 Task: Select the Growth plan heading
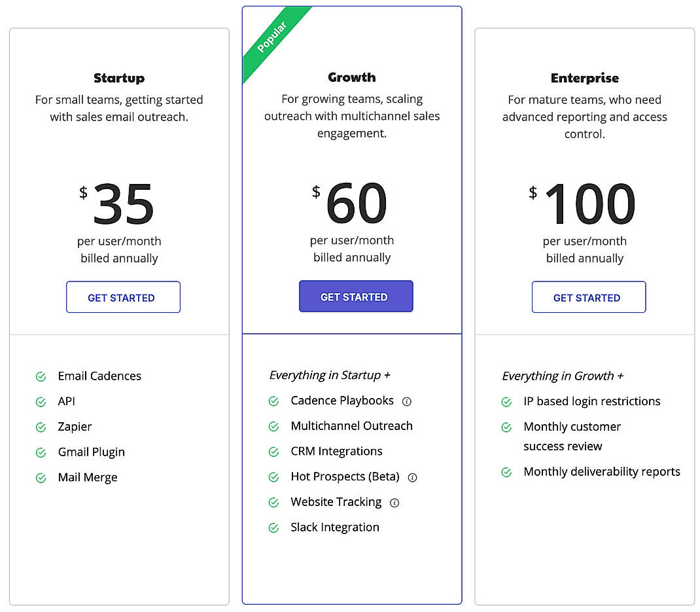[352, 77]
